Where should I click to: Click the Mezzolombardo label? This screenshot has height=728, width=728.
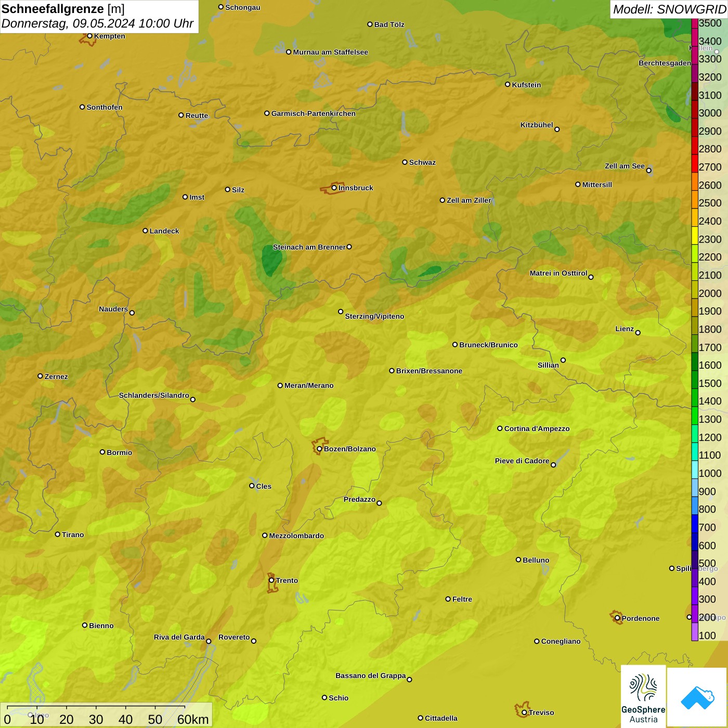[296, 536]
